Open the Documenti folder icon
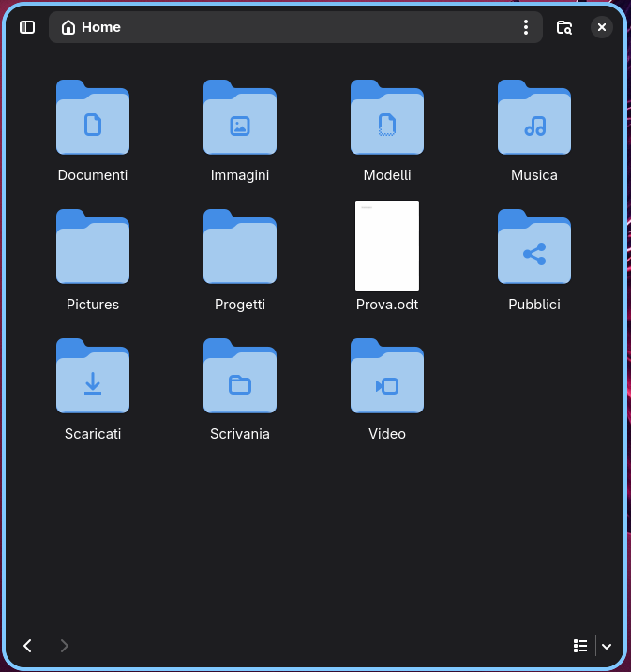Image resolution: width=631 pixels, height=672 pixels. (93, 117)
